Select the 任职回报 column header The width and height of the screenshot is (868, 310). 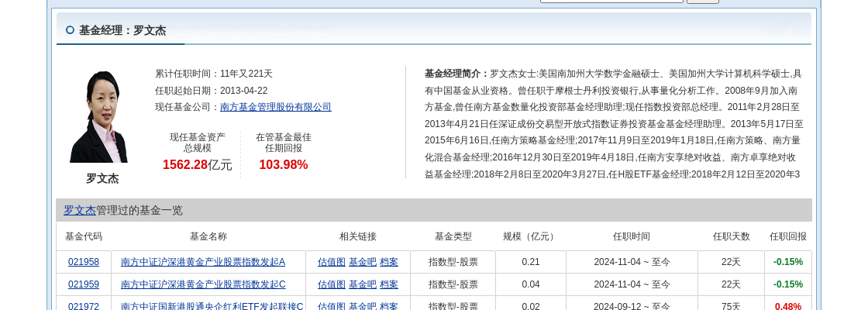(788, 236)
